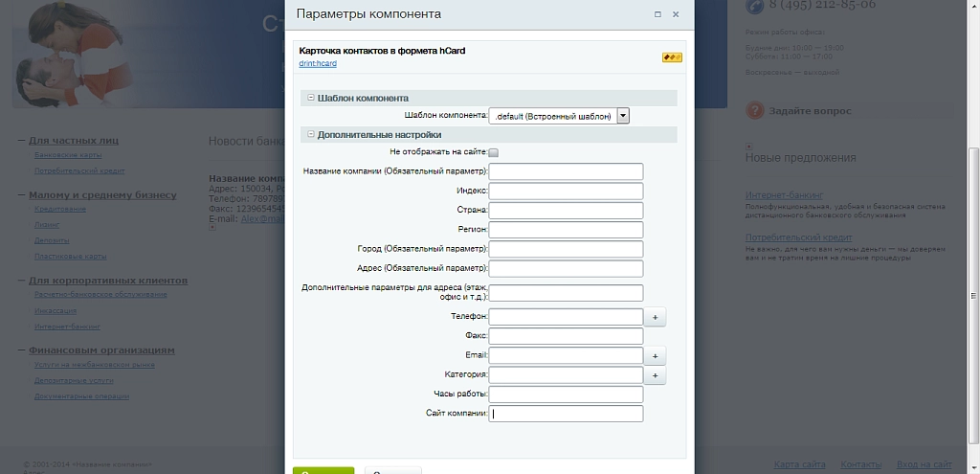980x474 pixels.
Task: Add another Категория field with plus button
Action: (x=655, y=375)
